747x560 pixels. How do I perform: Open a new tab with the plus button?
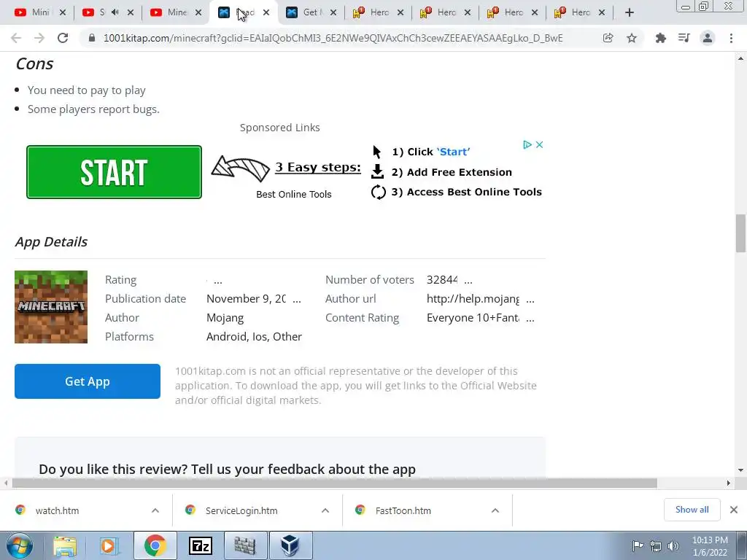pyautogui.click(x=630, y=12)
